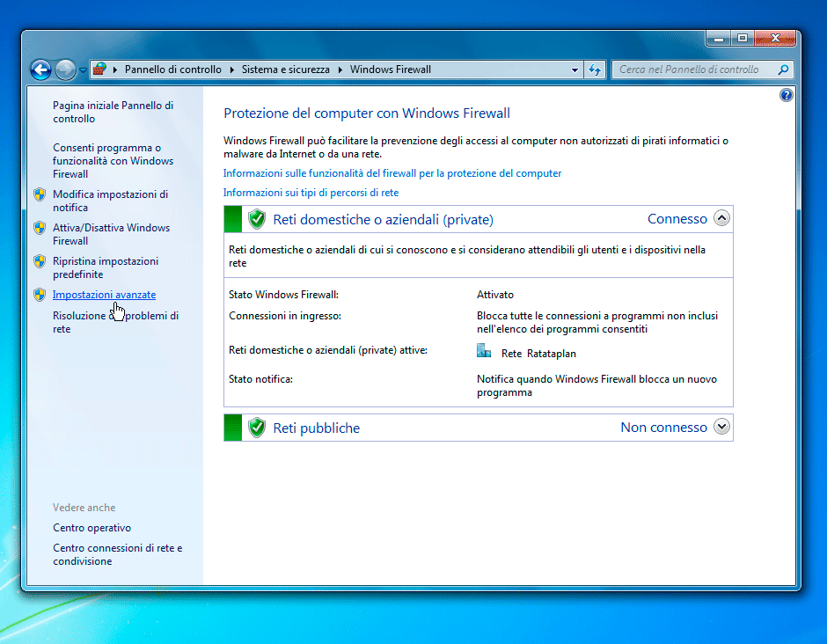Select Sistema e sicurezza breadcrumb

click(285, 70)
